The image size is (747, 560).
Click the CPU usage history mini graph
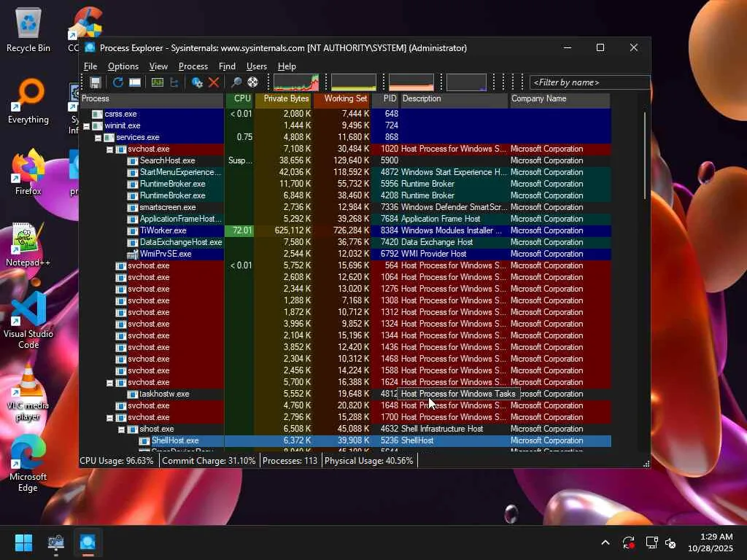(296, 82)
